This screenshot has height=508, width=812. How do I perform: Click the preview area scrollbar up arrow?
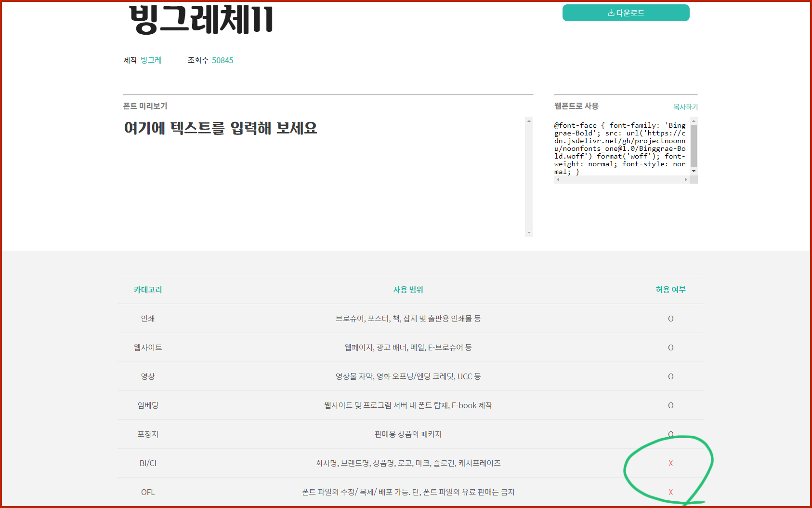click(529, 121)
